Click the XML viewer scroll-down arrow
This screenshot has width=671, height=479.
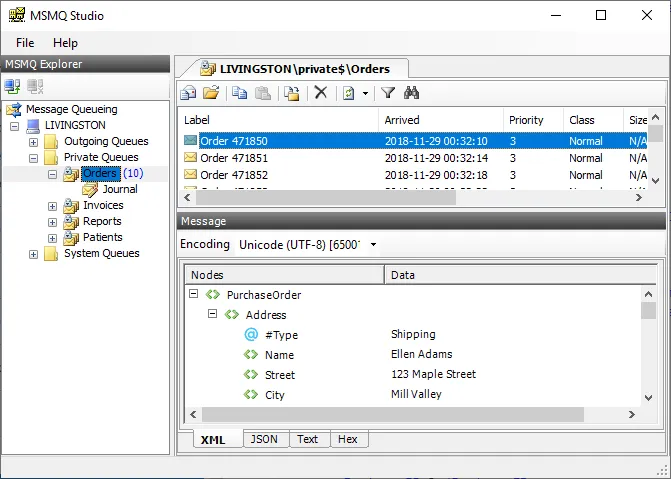click(x=648, y=398)
